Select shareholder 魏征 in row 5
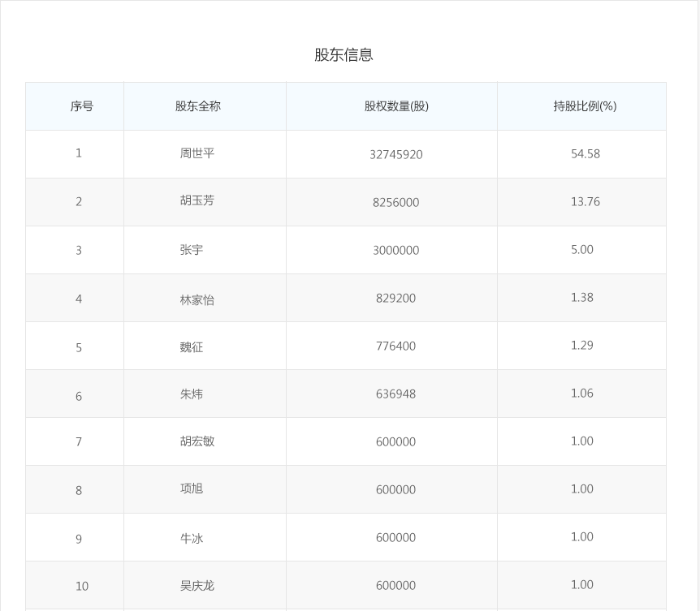Image resolution: width=700 pixels, height=611 pixels. (192, 347)
